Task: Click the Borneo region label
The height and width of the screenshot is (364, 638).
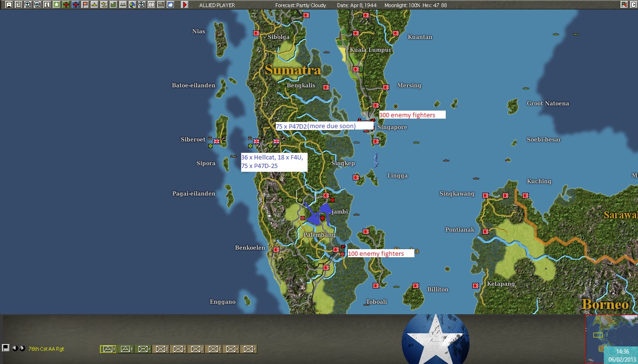Action: tap(605, 304)
